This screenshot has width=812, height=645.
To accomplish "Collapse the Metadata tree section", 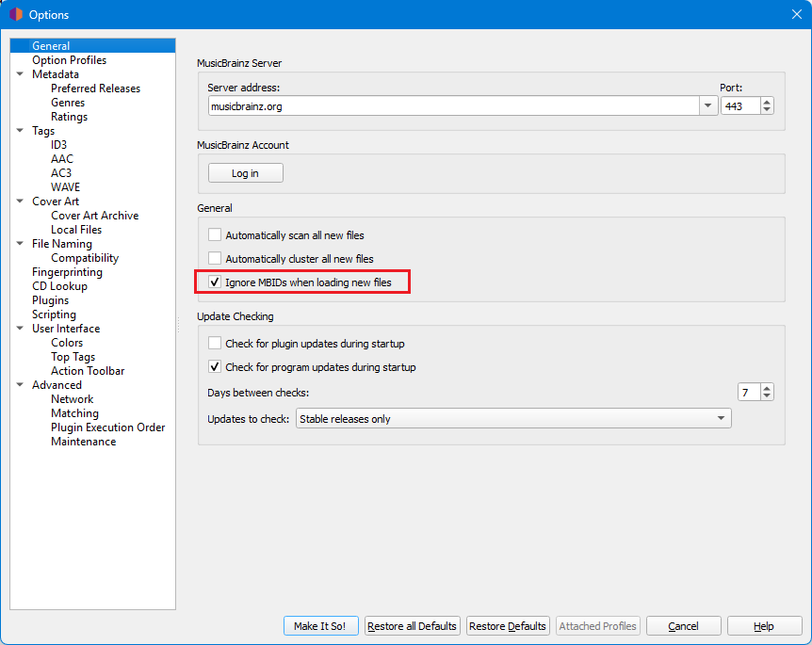I will coord(21,74).
